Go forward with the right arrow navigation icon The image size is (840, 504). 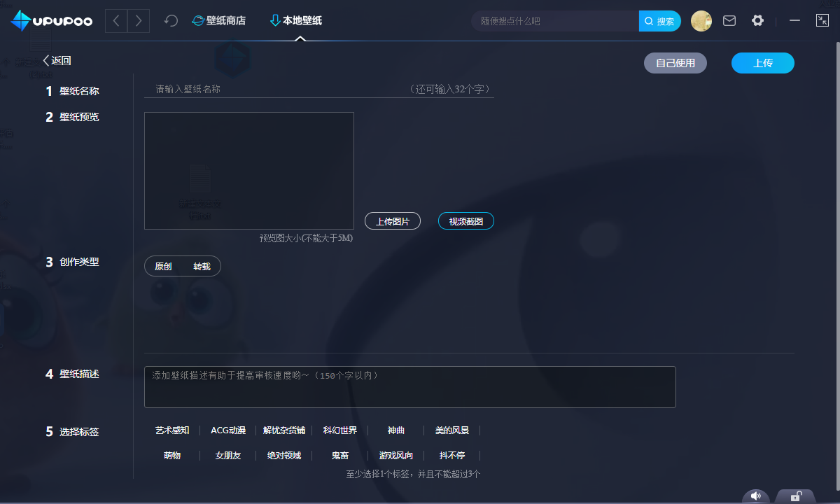pos(139,21)
